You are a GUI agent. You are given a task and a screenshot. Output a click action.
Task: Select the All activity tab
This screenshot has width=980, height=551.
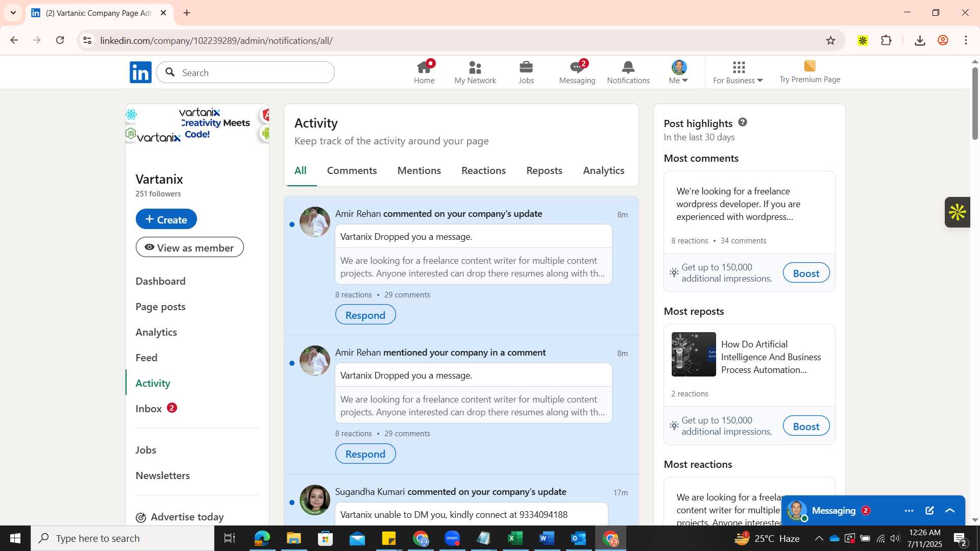click(x=301, y=170)
